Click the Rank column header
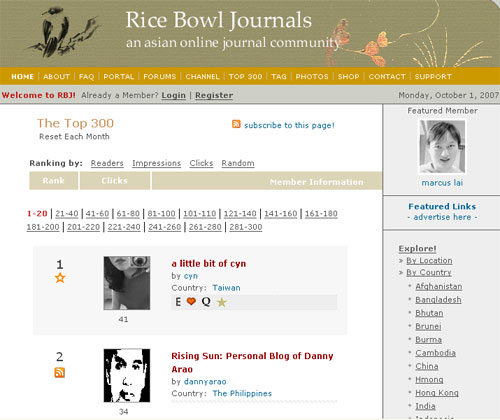Screen dimensions: 500x420 (x=54, y=181)
